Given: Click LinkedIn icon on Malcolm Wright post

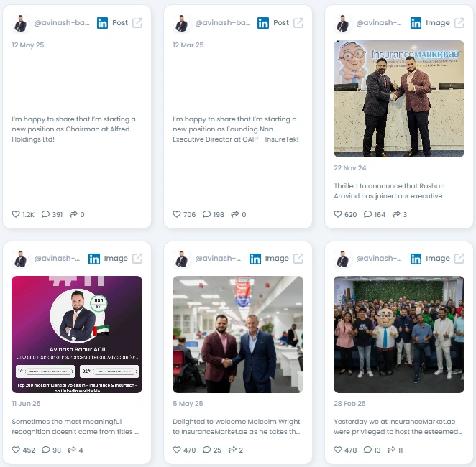Looking at the screenshot, I should point(255,259).
